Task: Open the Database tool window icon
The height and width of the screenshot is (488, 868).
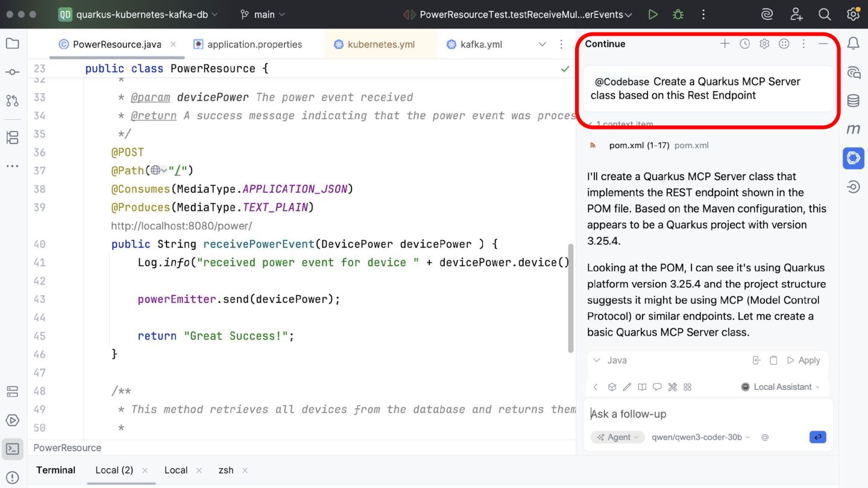Action: pos(854,101)
